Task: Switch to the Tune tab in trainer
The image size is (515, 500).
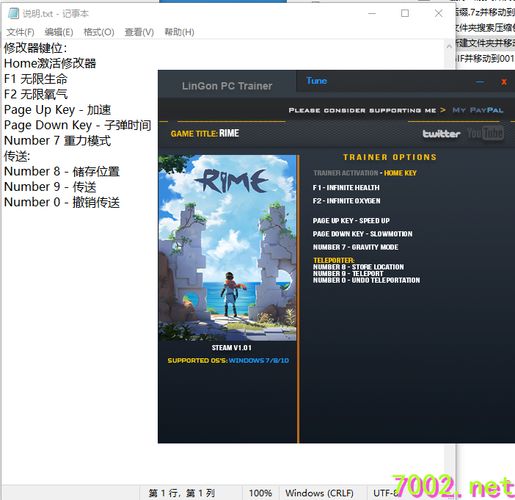Action: [316, 81]
